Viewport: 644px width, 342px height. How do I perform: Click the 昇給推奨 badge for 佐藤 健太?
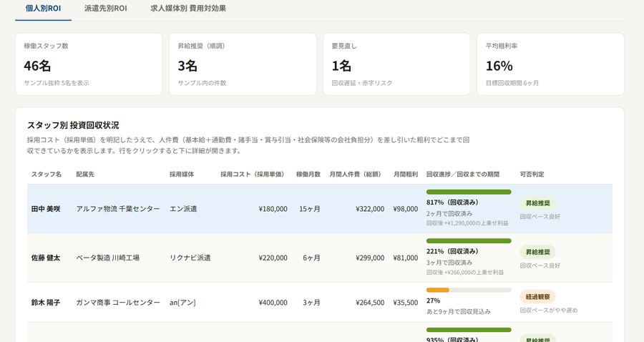point(537,252)
